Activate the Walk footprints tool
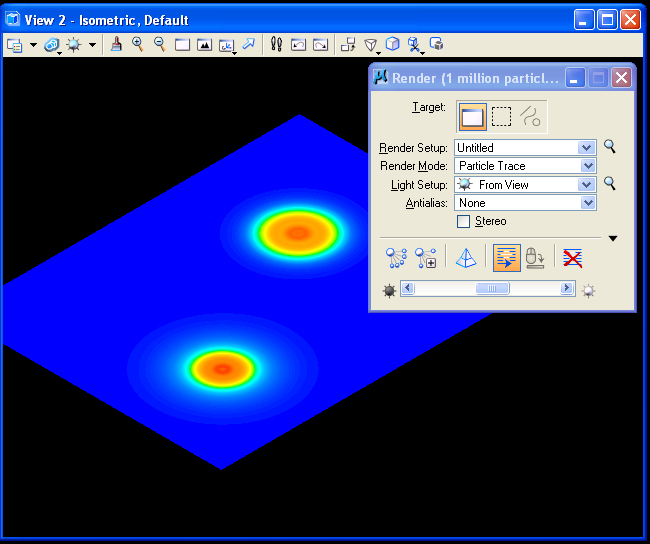Viewport: 650px width, 544px height. pos(276,44)
